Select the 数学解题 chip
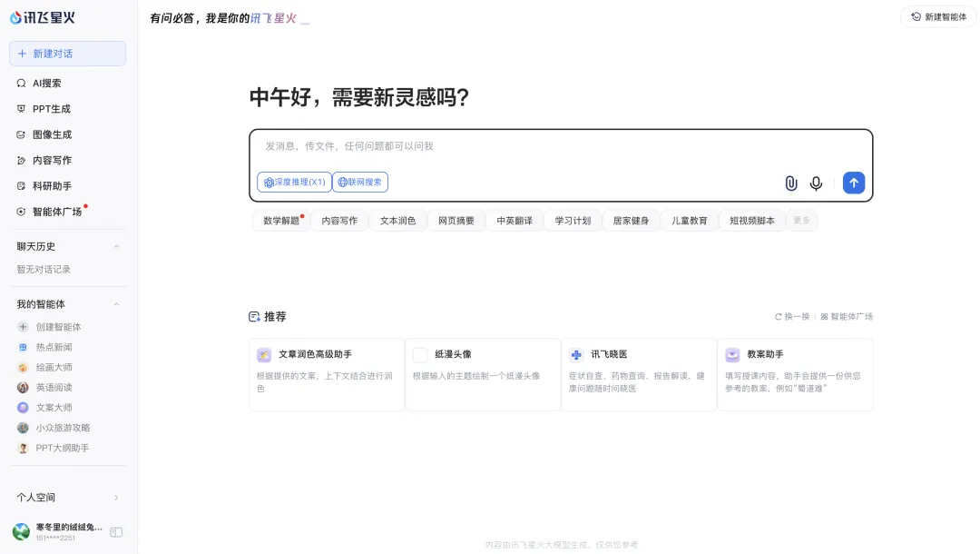The width and height of the screenshot is (980, 554). click(281, 221)
